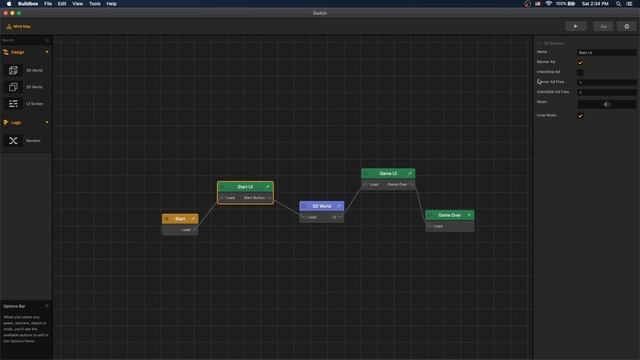Click the Load input on Game Over node
Viewport: 640px width, 360px height.
click(x=438, y=226)
